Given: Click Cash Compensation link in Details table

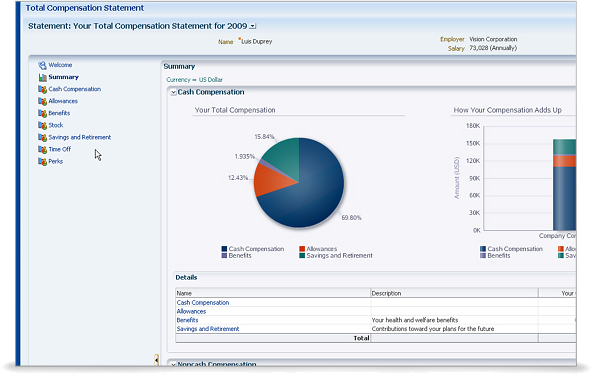Looking at the screenshot, I should point(203,303).
